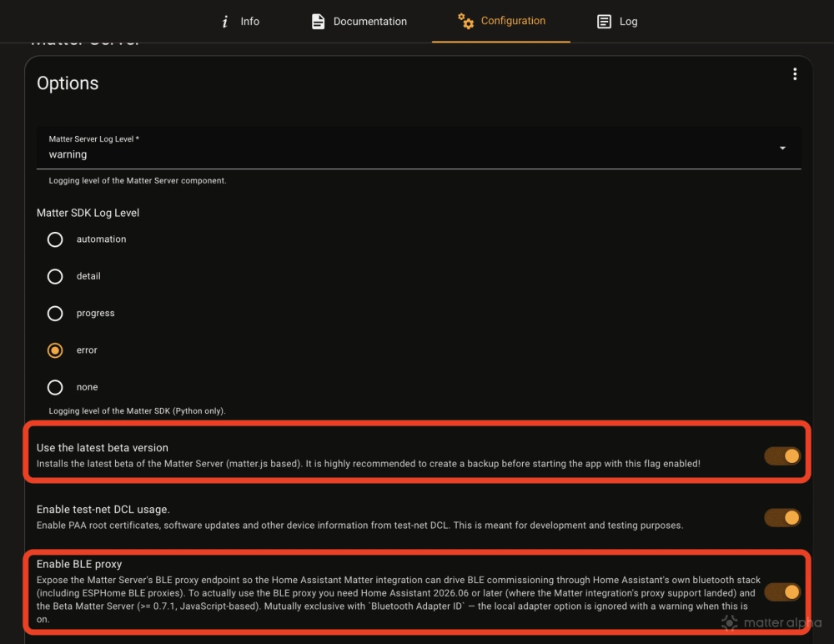The image size is (834, 644).
Task: Select the automation SDK log level
Action: click(x=55, y=239)
